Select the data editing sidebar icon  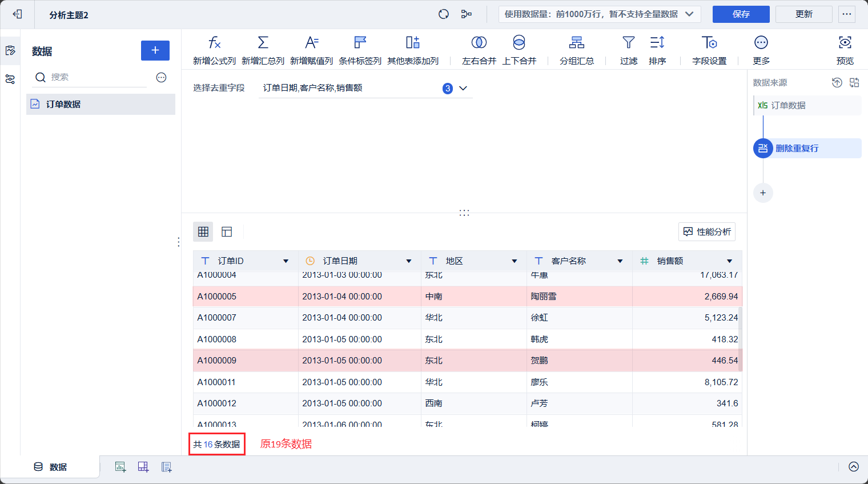click(10, 51)
